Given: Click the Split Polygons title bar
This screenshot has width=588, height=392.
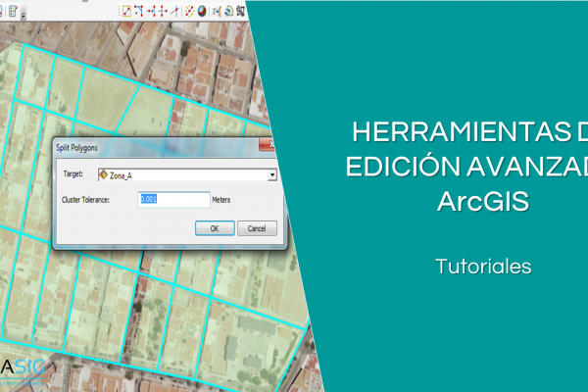Looking at the screenshot, I should (147, 146).
